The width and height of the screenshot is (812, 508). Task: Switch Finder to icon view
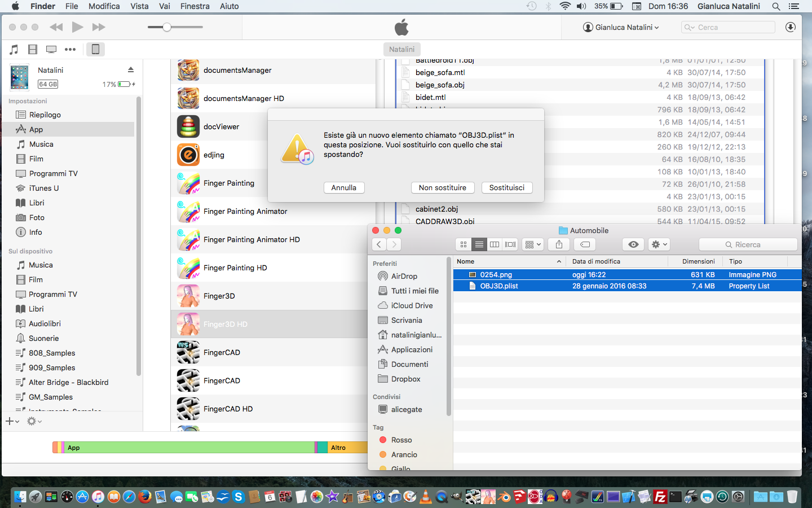(463, 244)
